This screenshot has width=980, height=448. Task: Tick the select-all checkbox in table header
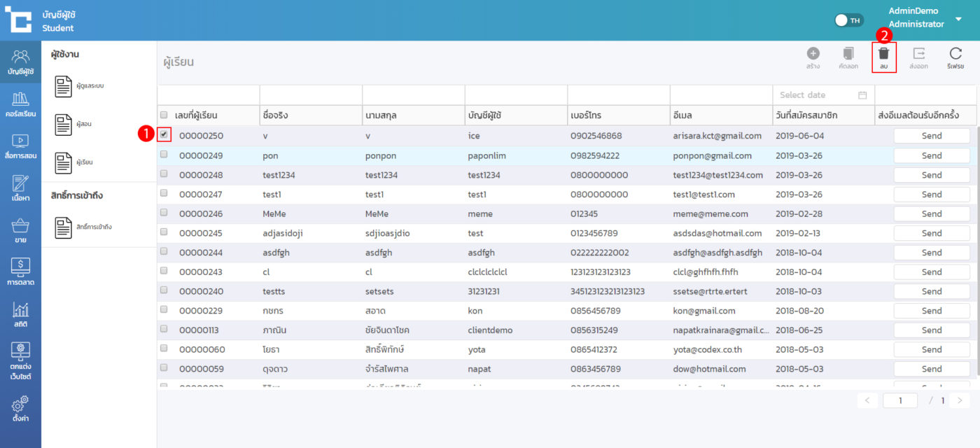(164, 115)
